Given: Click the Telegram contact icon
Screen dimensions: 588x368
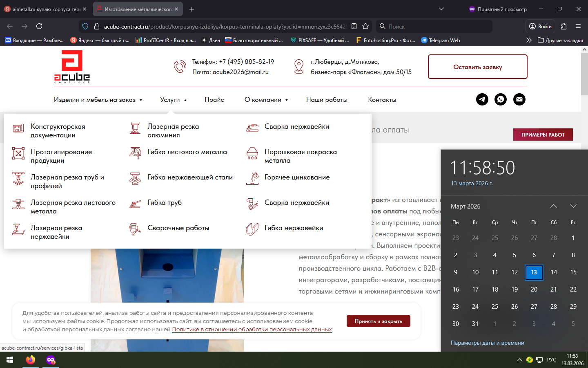Looking at the screenshot, I should pyautogui.click(x=482, y=99).
